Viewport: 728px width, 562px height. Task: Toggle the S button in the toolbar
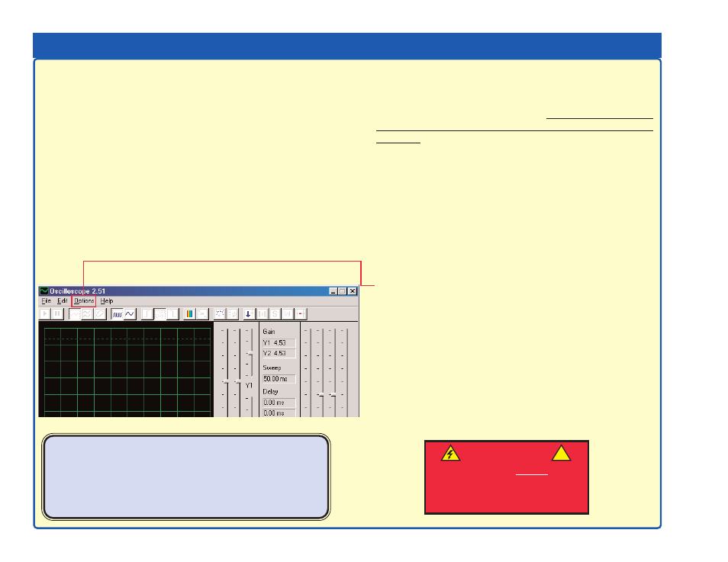(x=275, y=313)
